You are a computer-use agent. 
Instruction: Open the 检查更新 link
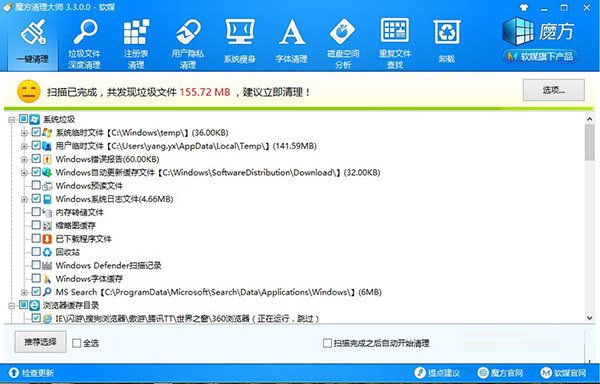point(38,373)
